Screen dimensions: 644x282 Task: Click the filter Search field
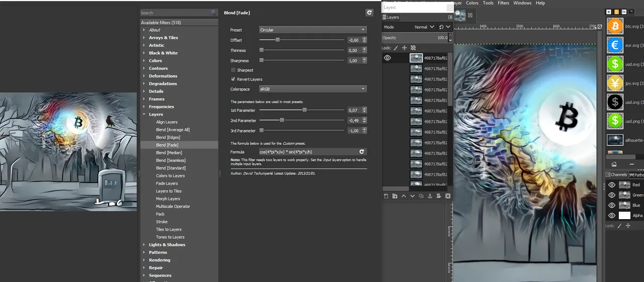175,13
